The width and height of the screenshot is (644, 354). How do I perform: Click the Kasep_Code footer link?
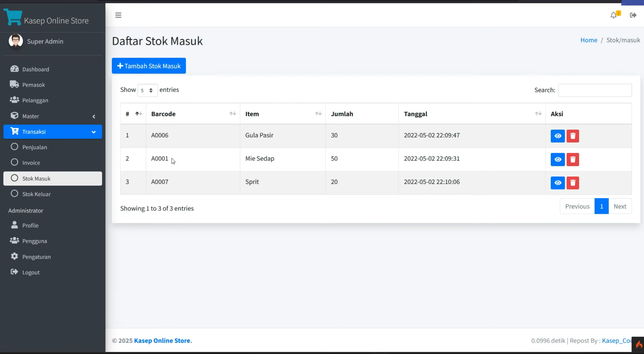click(617, 341)
